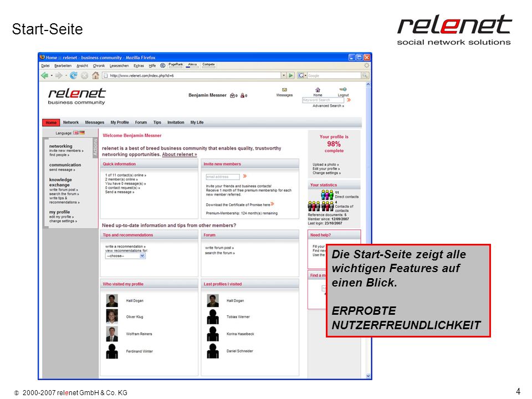Open Tobias Werner silhouette avatar

213,316
